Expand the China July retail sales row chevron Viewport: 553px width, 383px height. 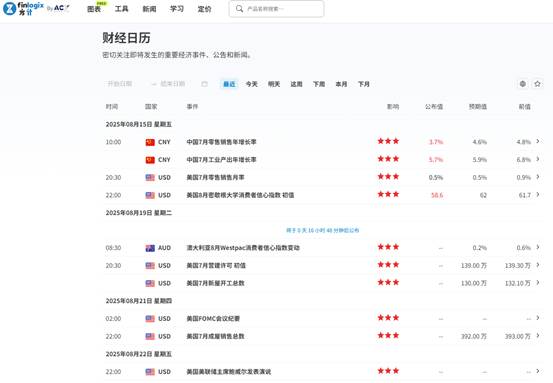click(538, 141)
